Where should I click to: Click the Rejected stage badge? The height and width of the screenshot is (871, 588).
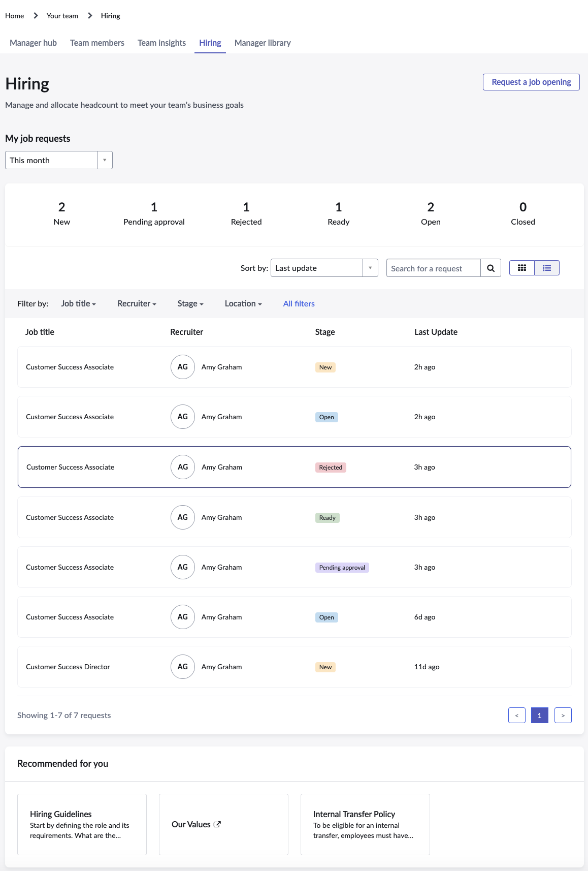(x=331, y=468)
